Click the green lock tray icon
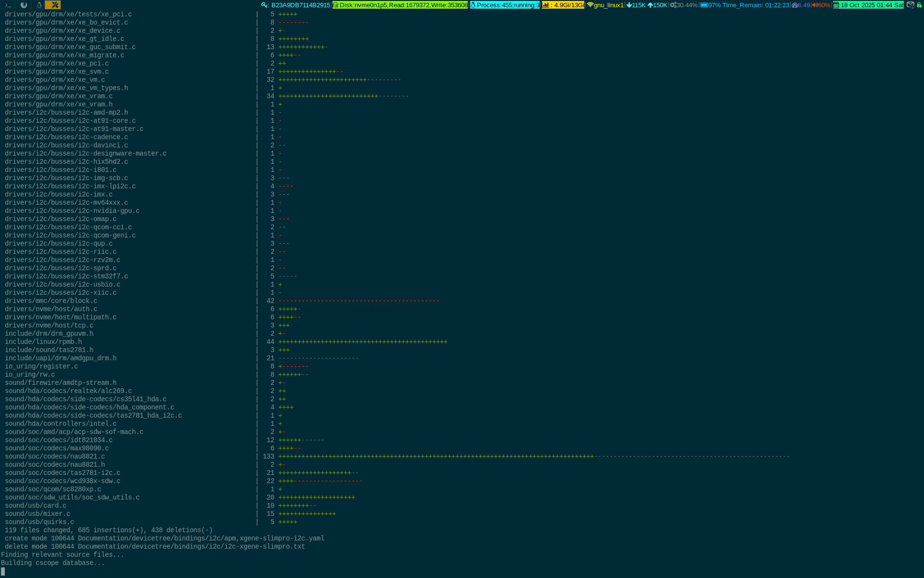The image size is (924, 578). tap(919, 5)
